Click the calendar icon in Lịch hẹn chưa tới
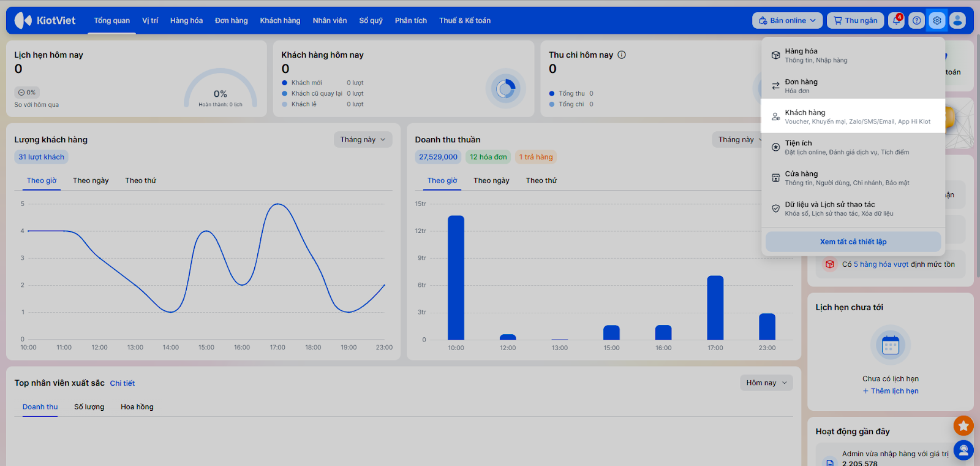980x466 pixels. pos(891,345)
